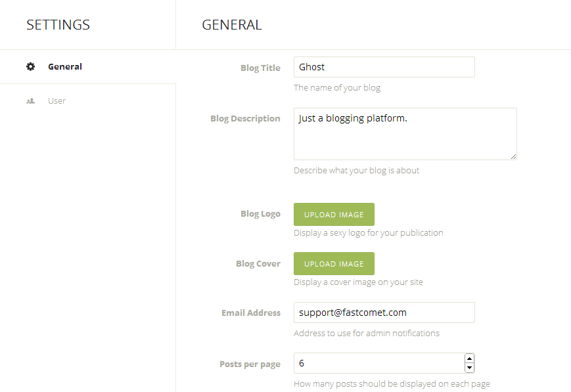Click the Blog Cover label
The height and width of the screenshot is (392, 571).
click(258, 264)
